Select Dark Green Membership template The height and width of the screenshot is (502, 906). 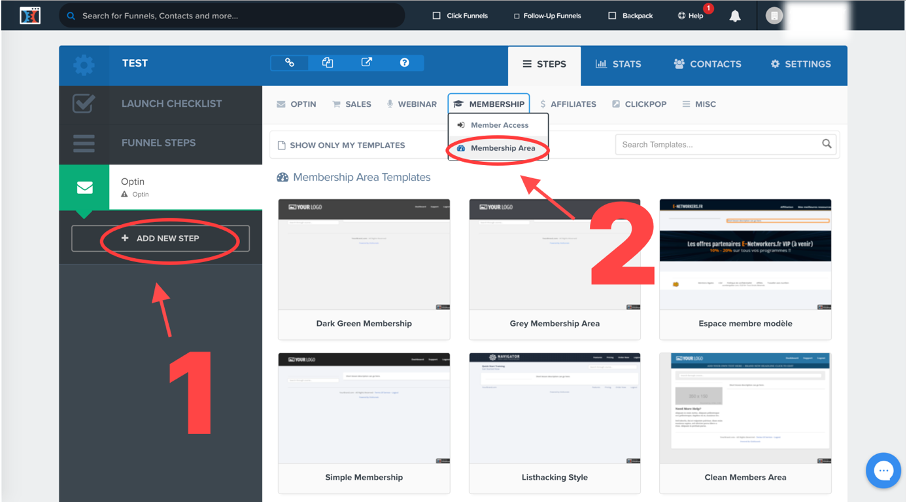364,269
